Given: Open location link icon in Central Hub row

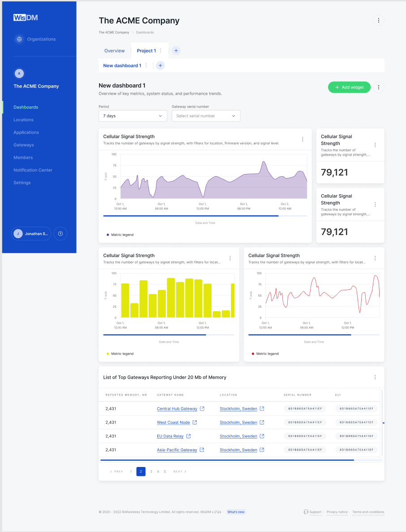Looking at the screenshot, I should 262,409.
